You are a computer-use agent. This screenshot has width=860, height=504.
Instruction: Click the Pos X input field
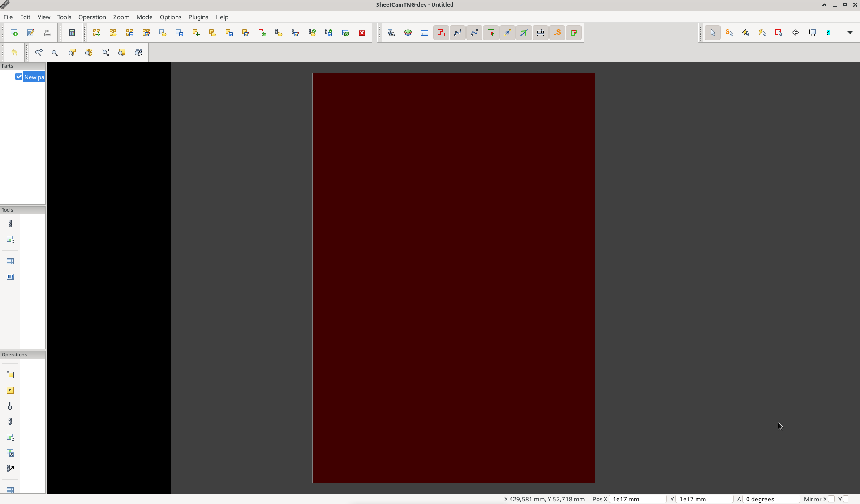tap(637, 499)
